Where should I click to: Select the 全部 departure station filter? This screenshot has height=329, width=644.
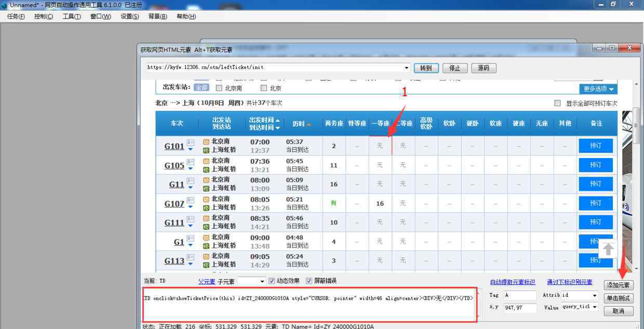pyautogui.click(x=202, y=88)
